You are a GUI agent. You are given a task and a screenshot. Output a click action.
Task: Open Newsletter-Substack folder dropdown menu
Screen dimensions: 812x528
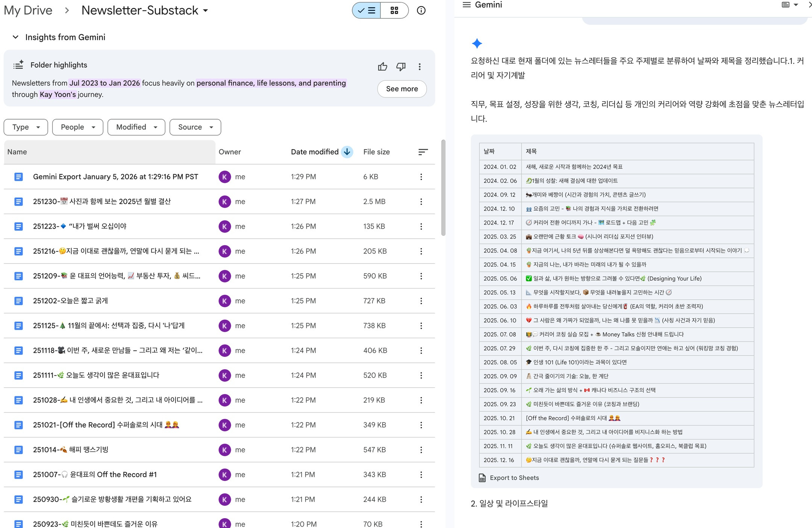tap(205, 11)
